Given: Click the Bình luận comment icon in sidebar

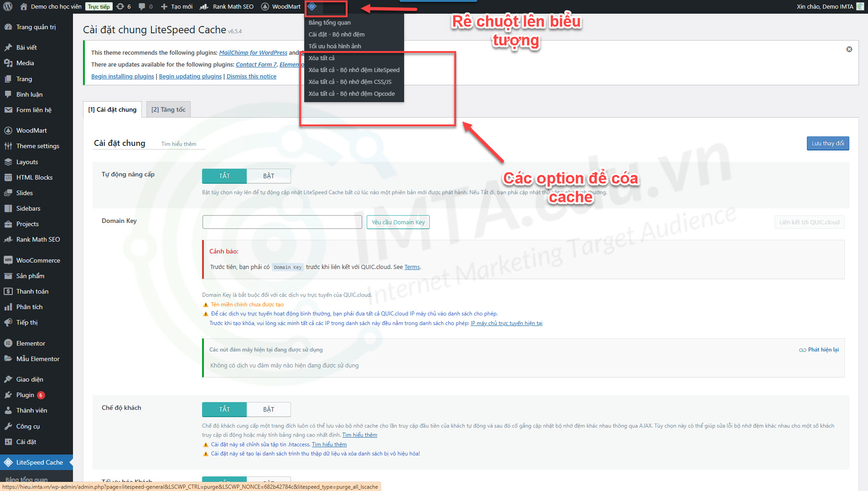Looking at the screenshot, I should [x=8, y=94].
